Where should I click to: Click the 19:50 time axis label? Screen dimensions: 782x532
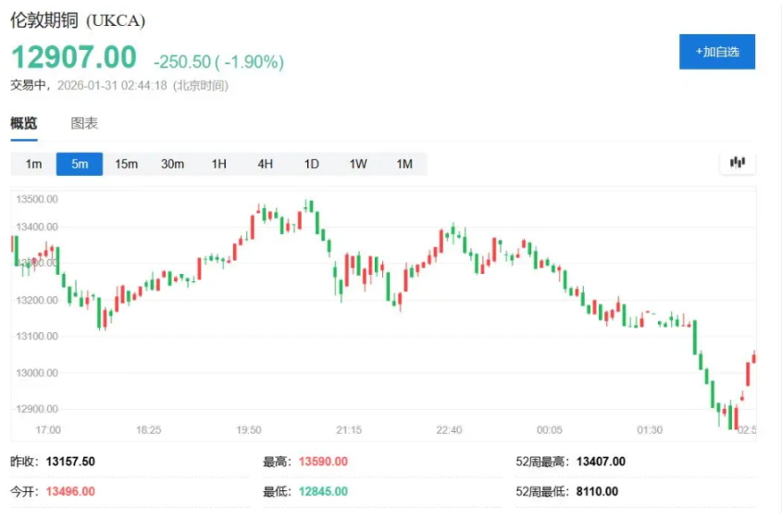[x=249, y=430]
